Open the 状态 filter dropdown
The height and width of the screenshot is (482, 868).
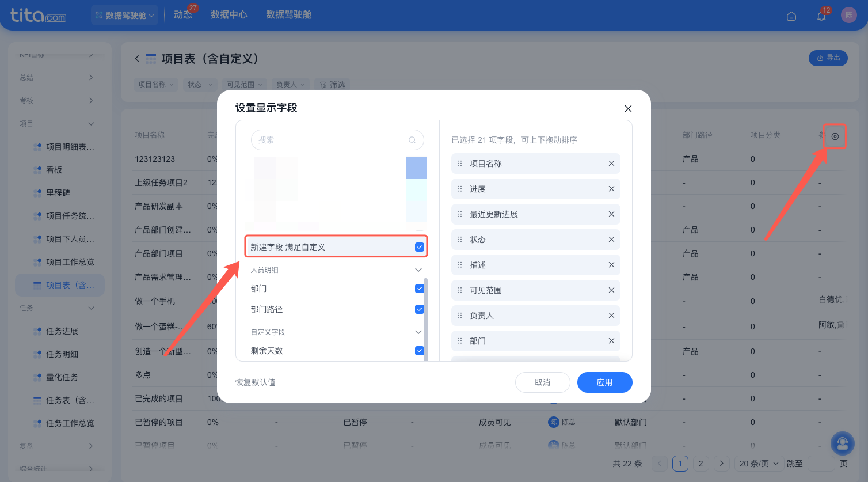(x=200, y=84)
